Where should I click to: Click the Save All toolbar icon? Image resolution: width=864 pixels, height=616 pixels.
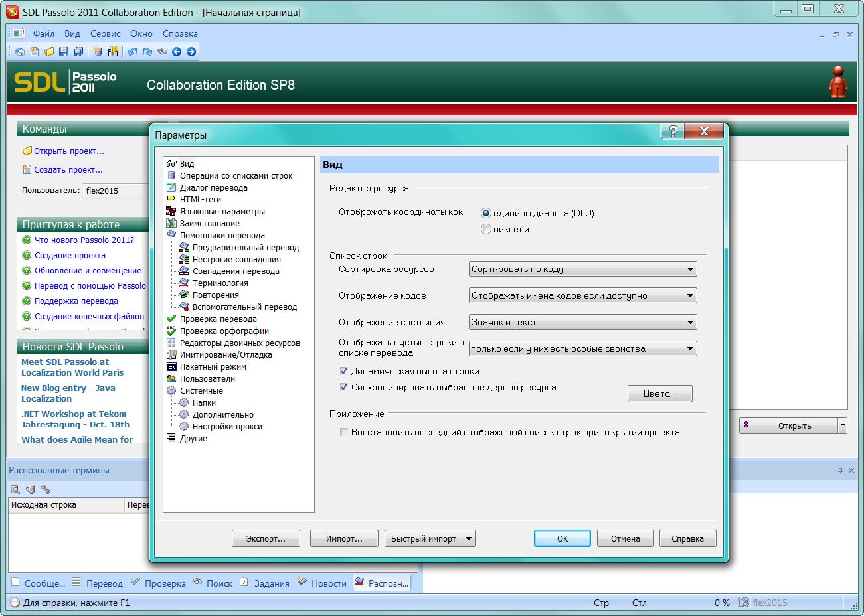click(x=78, y=52)
